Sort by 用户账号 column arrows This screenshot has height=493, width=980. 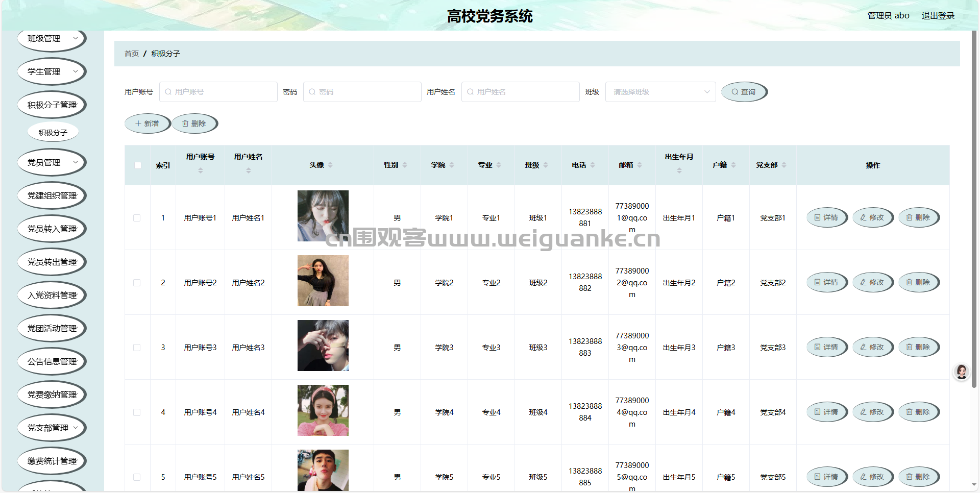[x=201, y=170]
